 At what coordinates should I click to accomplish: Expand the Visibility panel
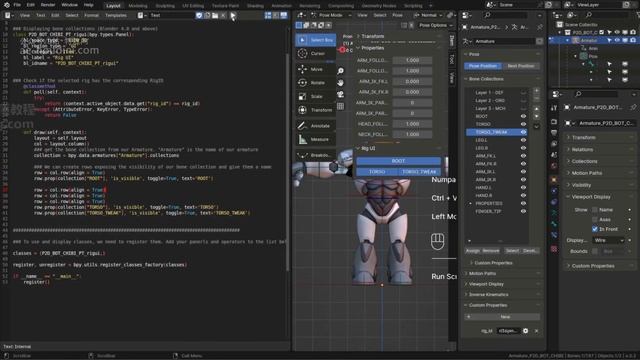pyautogui.click(x=600, y=185)
